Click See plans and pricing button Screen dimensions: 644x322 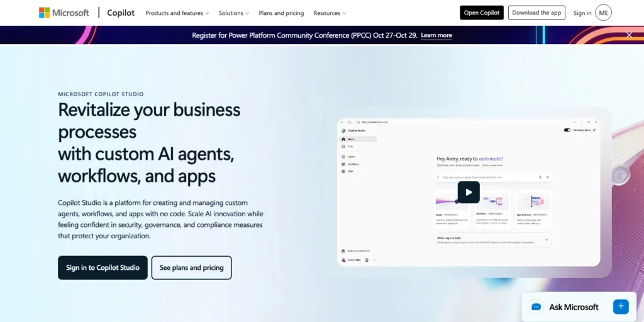coord(191,268)
